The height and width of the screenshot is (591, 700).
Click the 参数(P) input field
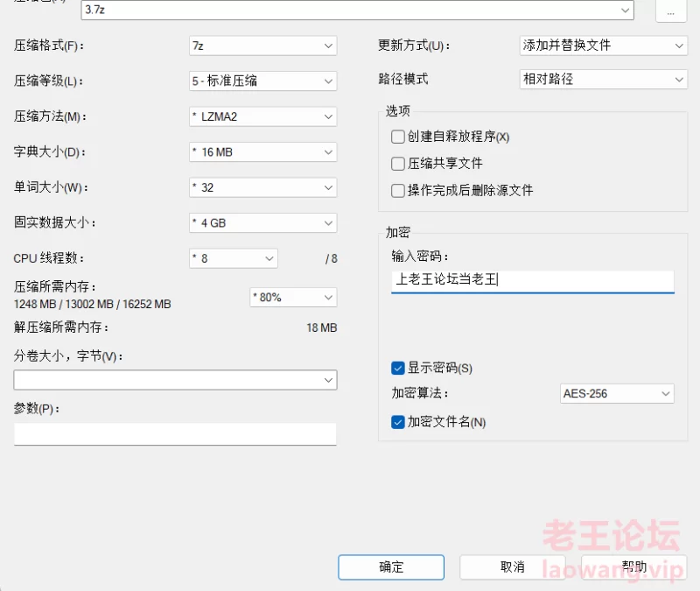(175, 434)
